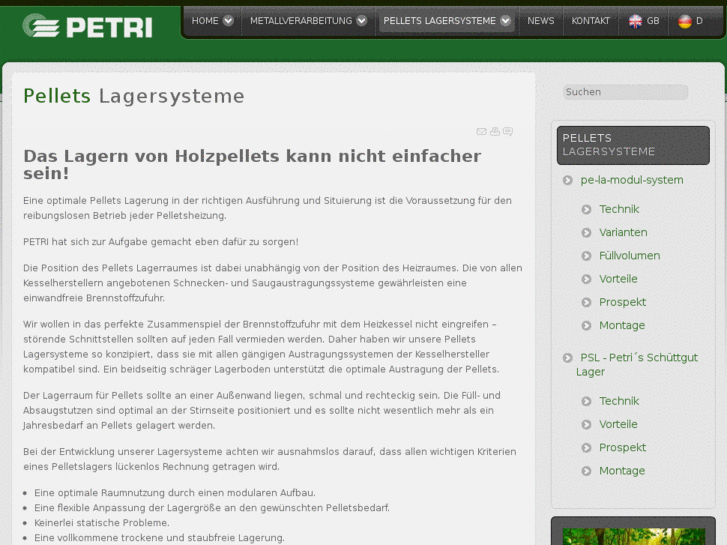Click the print article icon
727x545 pixels.
coord(495,132)
